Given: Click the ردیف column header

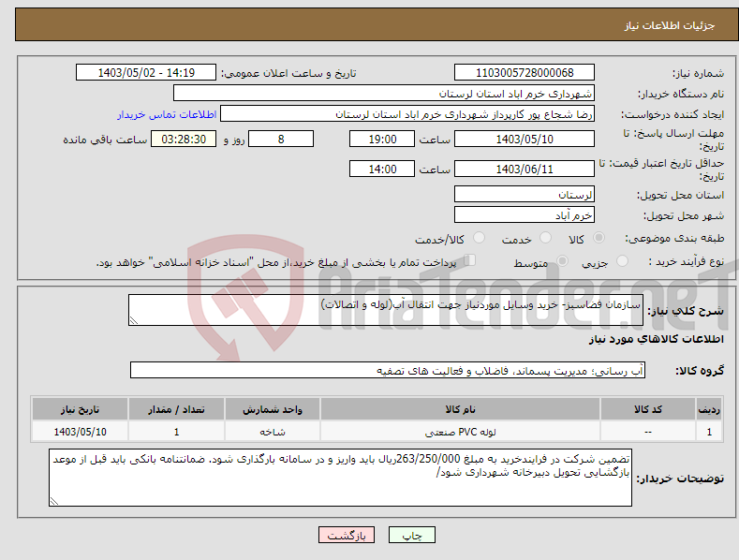Looking at the screenshot, I should 709,409.
